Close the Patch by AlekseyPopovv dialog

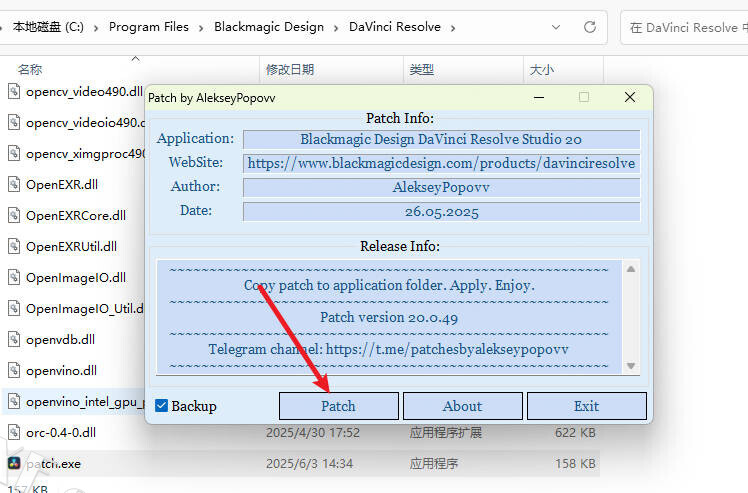click(x=630, y=97)
